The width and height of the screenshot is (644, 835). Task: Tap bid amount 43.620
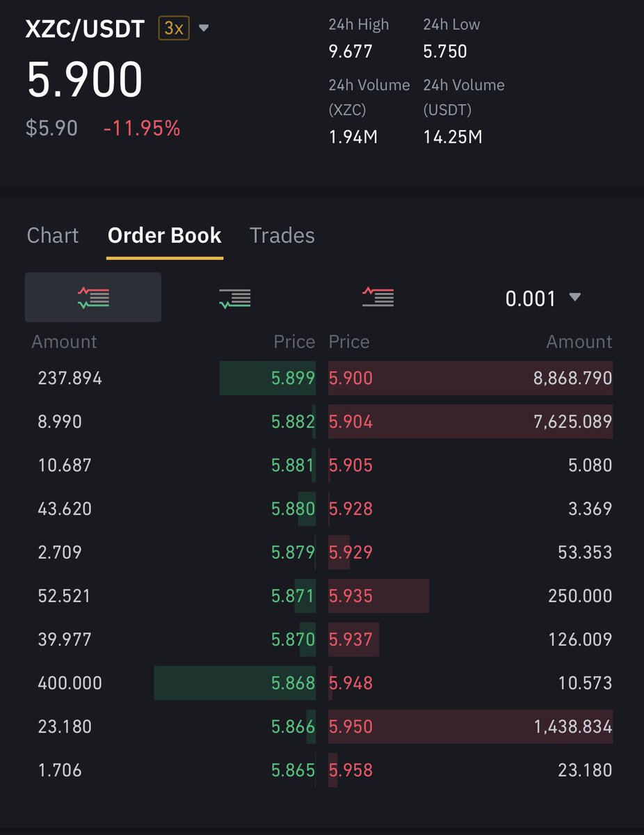click(x=65, y=509)
